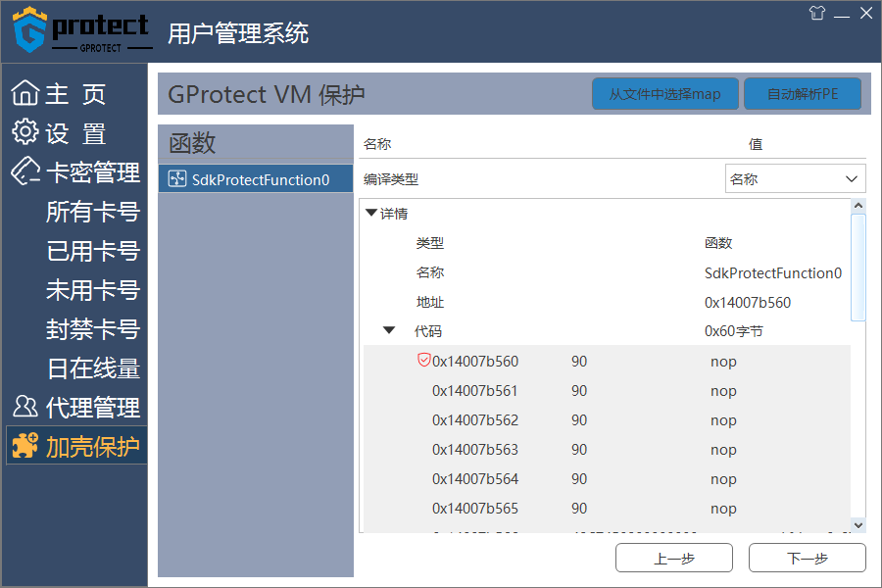The height and width of the screenshot is (588, 882).
Task: Click the 下一步 next step button
Action: 808,558
